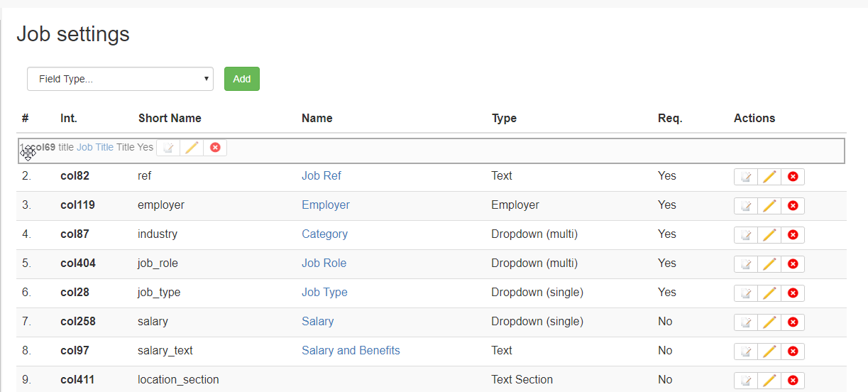The width and height of the screenshot is (868, 392).
Task: Open the Job Type link
Action: [x=324, y=292]
